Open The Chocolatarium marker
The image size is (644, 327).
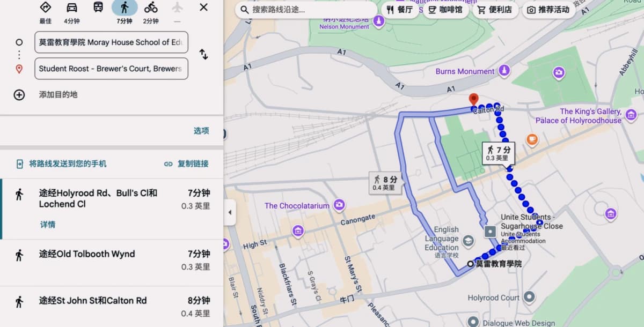tap(339, 205)
